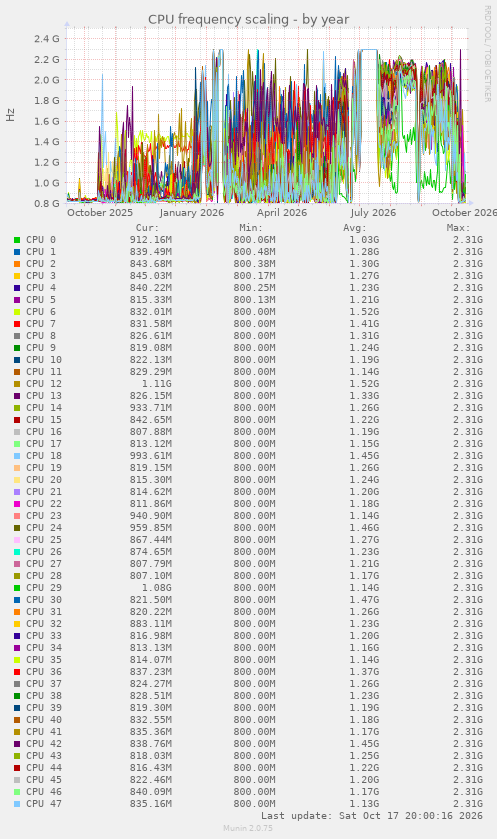
Task: Select CPU 30 average value 1.47G
Action: pyautogui.click(x=364, y=599)
